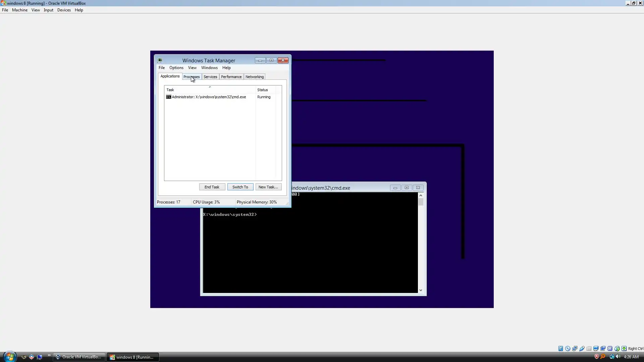Switch to the Processes tab

point(191,77)
